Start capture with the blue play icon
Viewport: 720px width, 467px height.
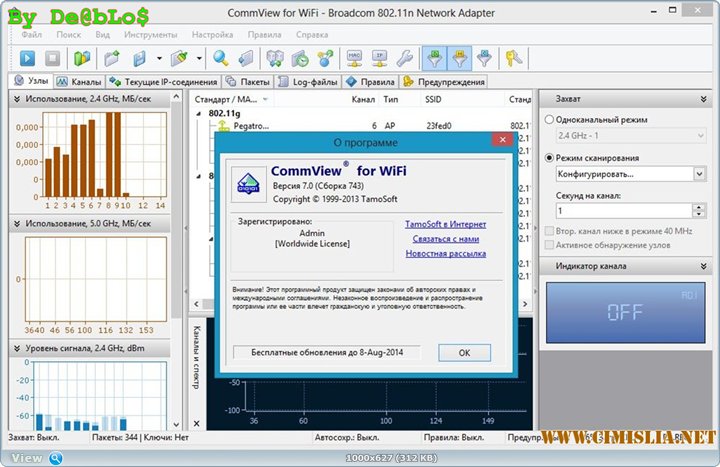coord(27,58)
